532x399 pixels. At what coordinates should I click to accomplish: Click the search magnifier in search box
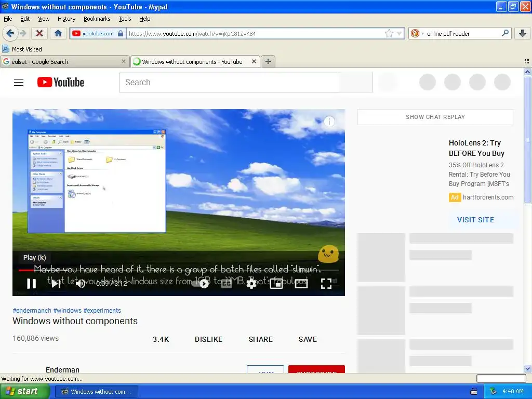coord(505,33)
